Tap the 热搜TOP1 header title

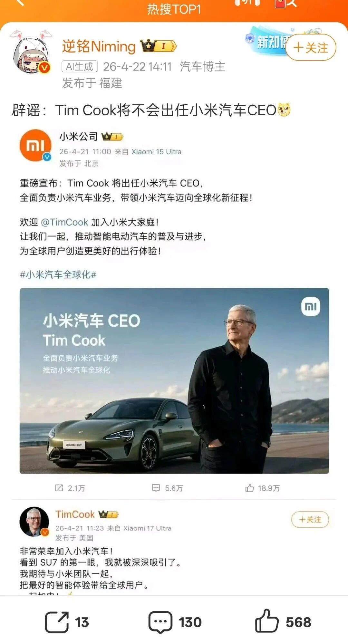(x=174, y=9)
